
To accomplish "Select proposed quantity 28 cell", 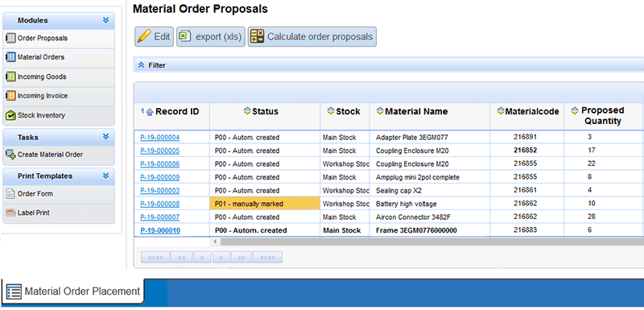I will pos(603,217).
